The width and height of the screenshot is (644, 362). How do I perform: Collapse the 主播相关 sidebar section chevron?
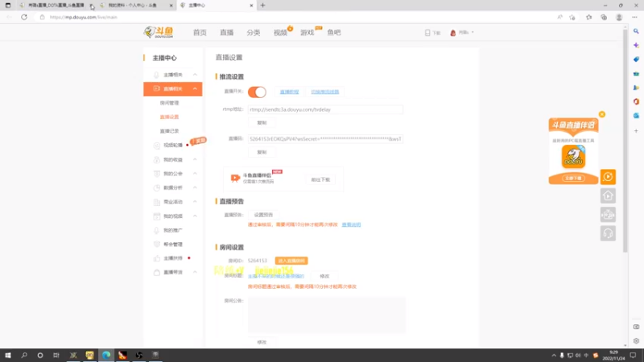pyautogui.click(x=195, y=75)
